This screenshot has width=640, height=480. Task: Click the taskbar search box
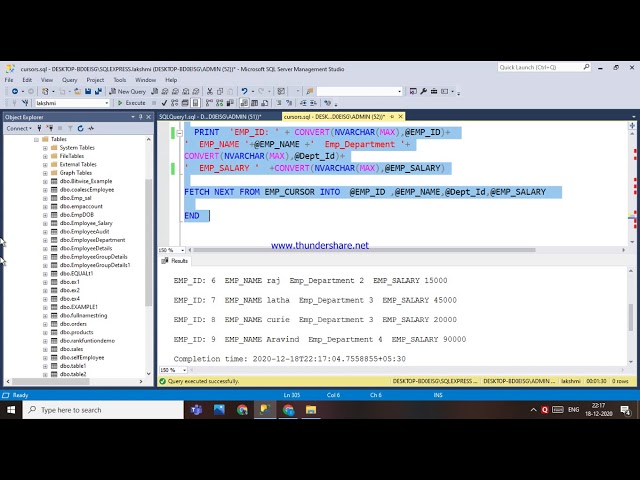(x=103, y=410)
